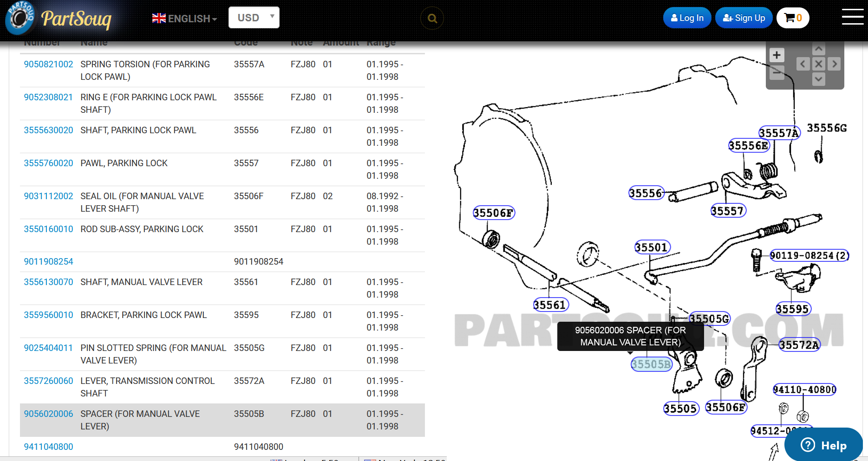Open part number 3555630020

[49, 130]
